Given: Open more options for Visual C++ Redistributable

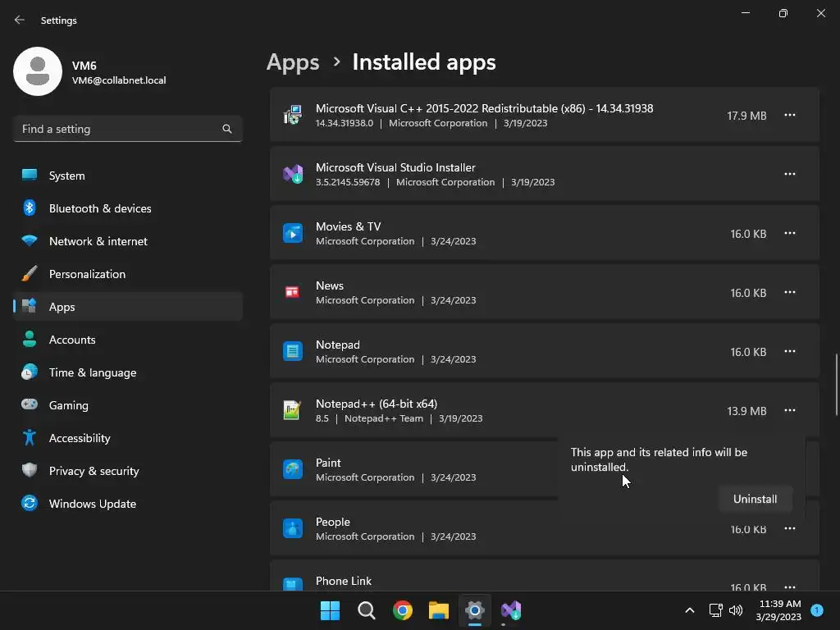Looking at the screenshot, I should pyautogui.click(x=790, y=115).
